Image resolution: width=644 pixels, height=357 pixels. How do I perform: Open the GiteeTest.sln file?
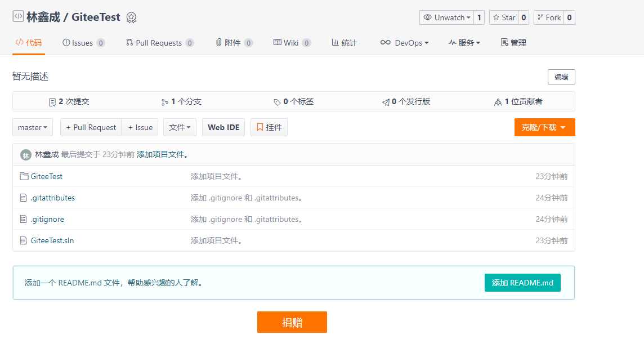tap(52, 240)
